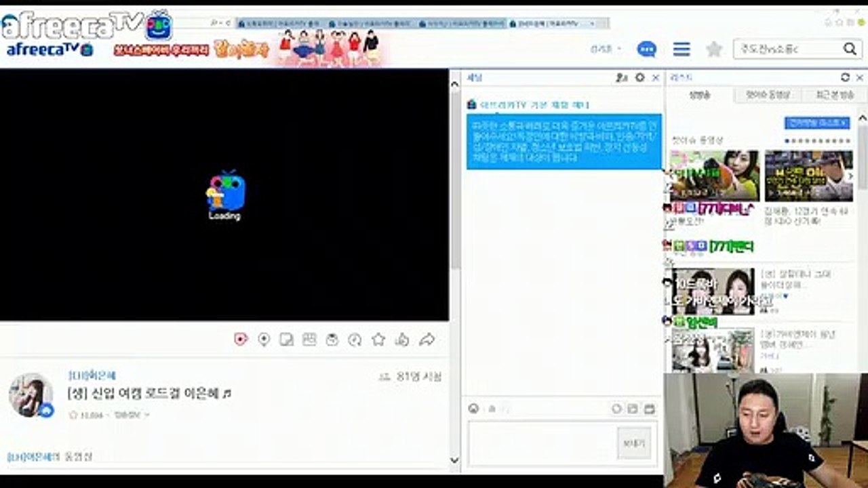Click the location pin icon under player

[264, 340]
